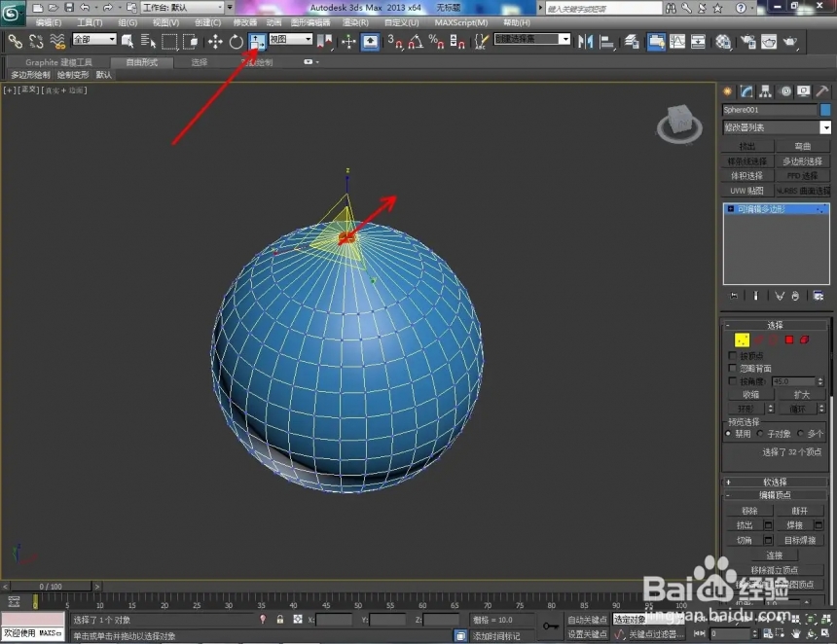Open the Select by Name list icon

(148, 41)
